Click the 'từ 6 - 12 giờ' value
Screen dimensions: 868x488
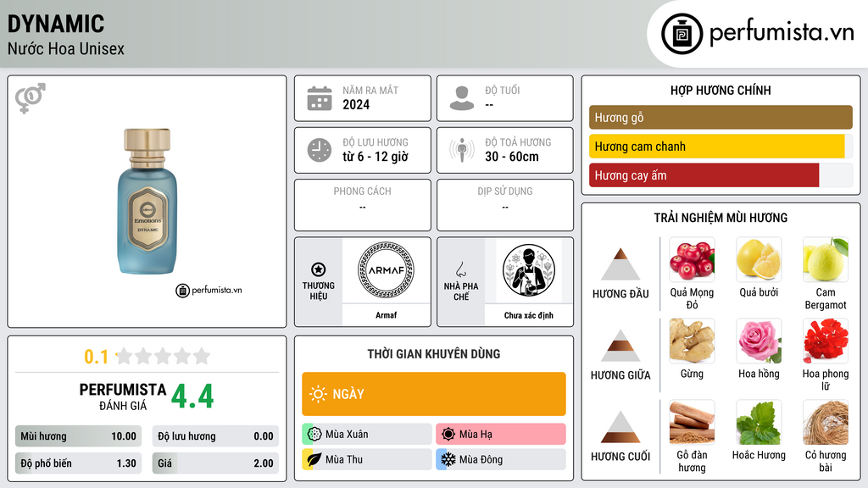[376, 157]
